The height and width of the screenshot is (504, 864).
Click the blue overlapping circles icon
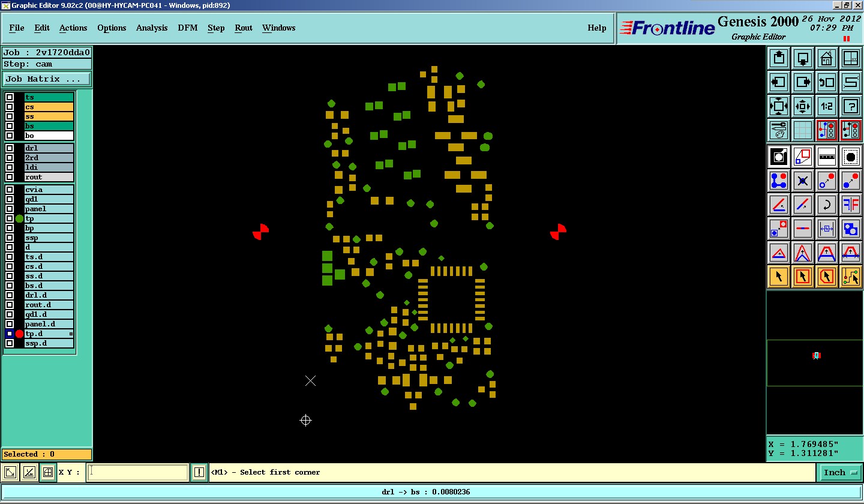[851, 229]
